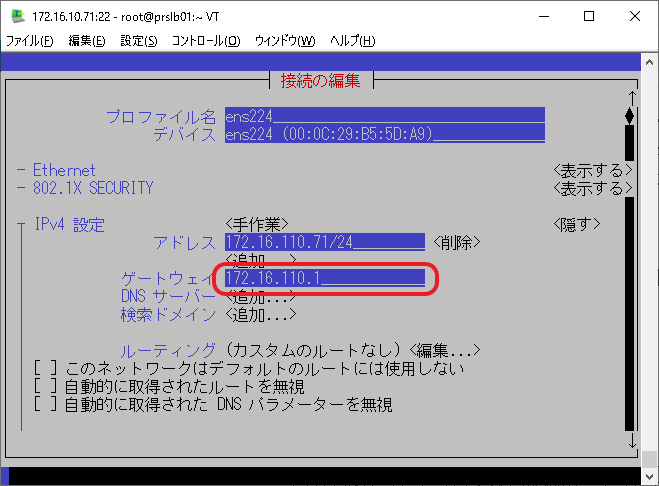
Task: Click <編集...> next to routing
Action: pyautogui.click(x=445, y=350)
